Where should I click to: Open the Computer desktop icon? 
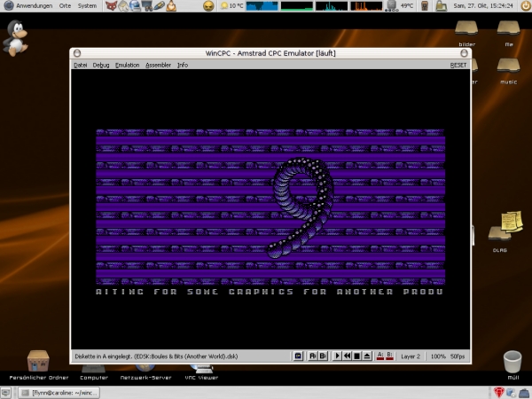point(94,372)
